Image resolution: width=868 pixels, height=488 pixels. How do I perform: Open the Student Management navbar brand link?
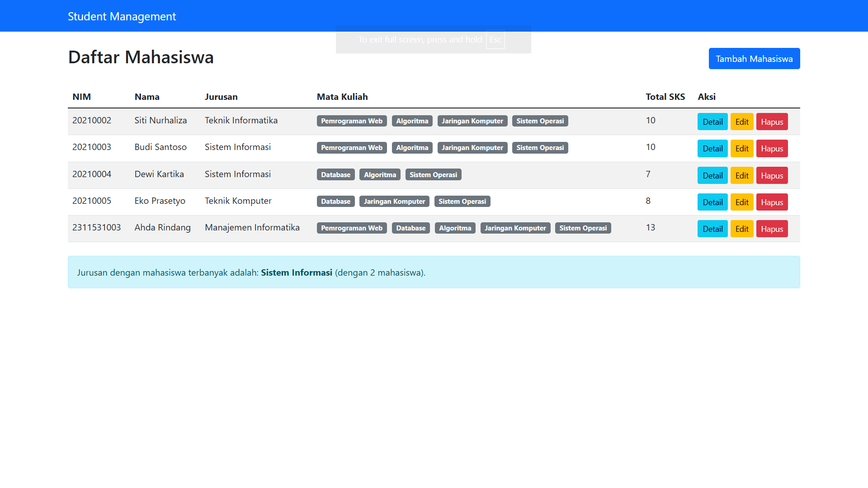click(x=122, y=16)
